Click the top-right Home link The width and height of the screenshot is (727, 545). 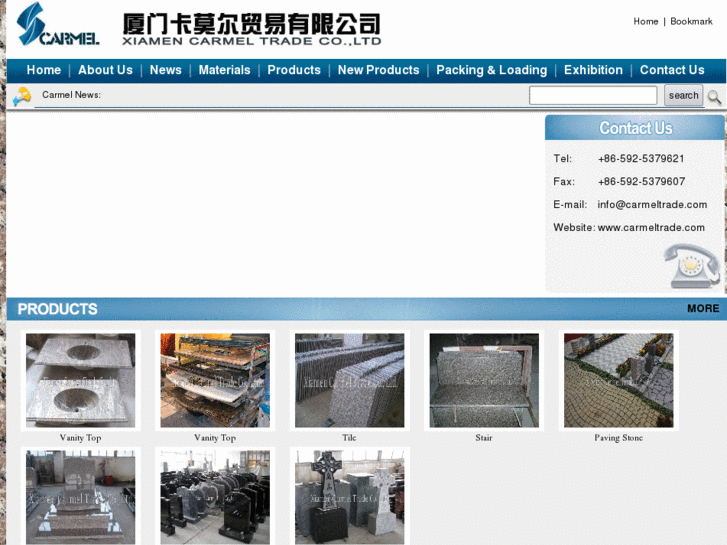click(646, 21)
